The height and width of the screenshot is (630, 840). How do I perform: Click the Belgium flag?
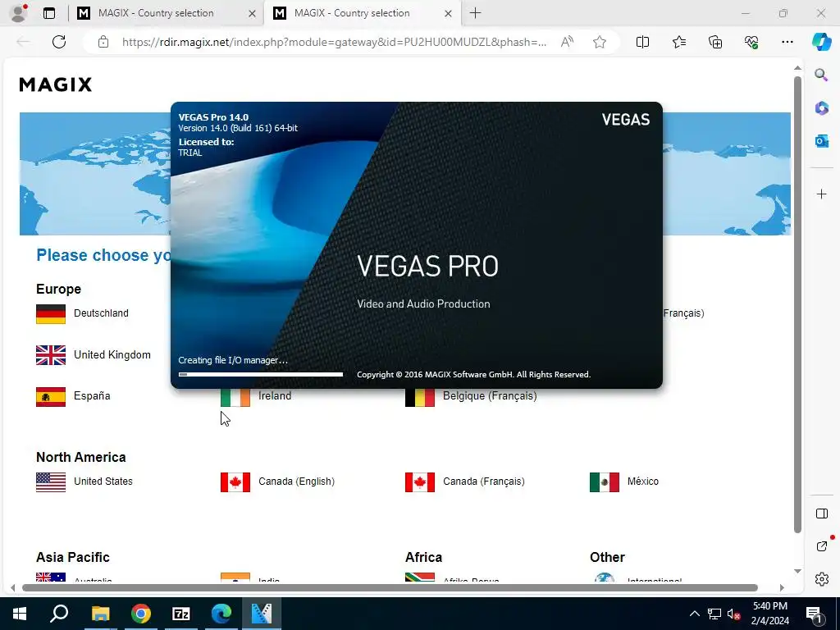tap(420, 398)
